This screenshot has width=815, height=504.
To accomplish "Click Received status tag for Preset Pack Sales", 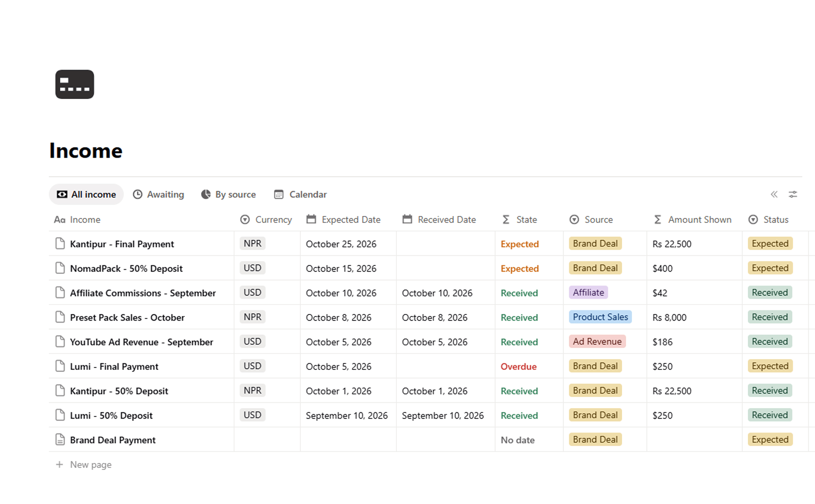I will (x=770, y=317).
